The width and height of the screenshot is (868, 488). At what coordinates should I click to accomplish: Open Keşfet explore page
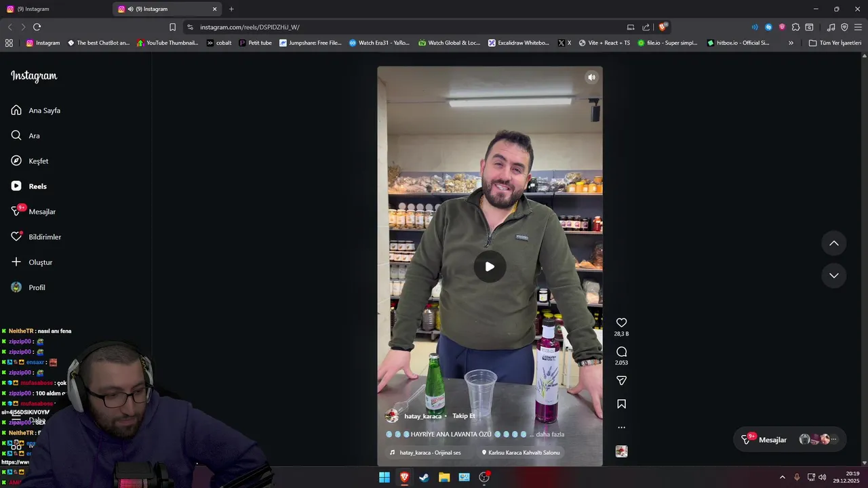click(30, 161)
